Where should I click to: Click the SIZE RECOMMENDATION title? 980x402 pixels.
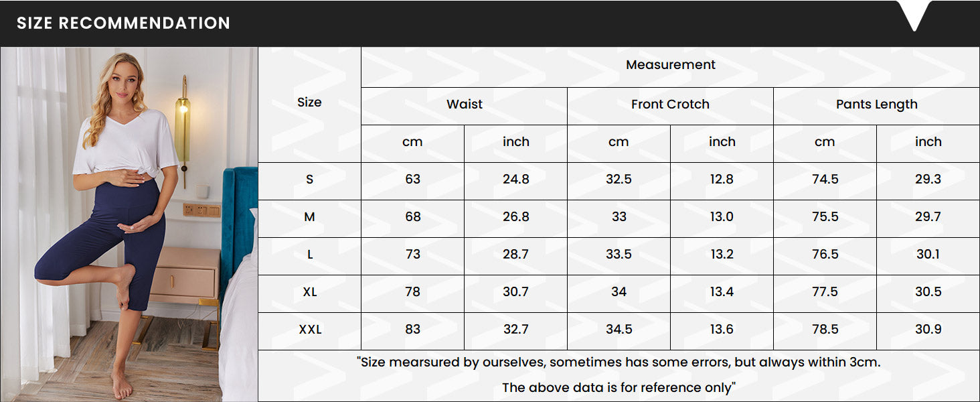click(x=123, y=23)
